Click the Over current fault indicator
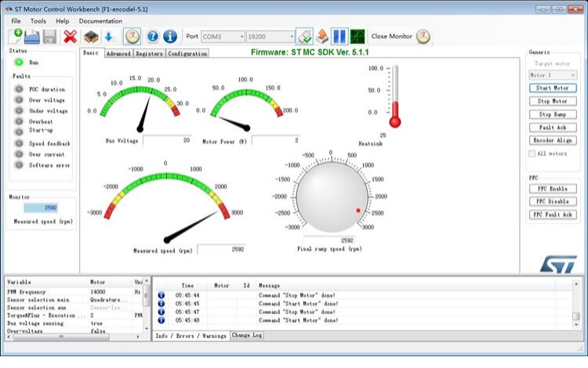The height and width of the screenshot is (368, 588). (19, 154)
